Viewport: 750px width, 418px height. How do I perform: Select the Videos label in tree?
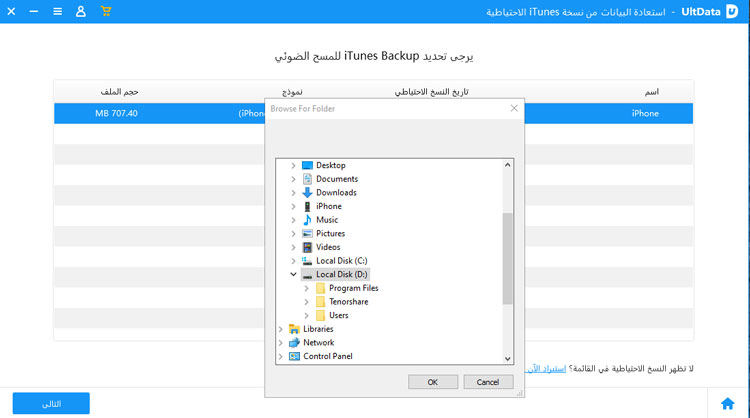pos(328,247)
